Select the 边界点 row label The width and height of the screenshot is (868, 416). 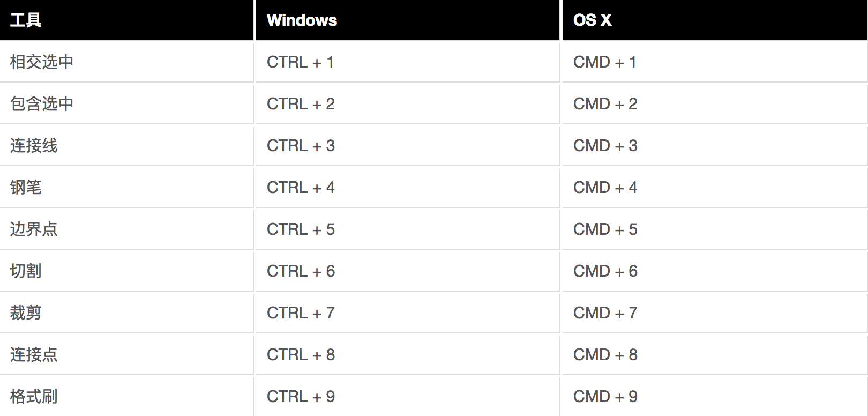click(x=34, y=229)
